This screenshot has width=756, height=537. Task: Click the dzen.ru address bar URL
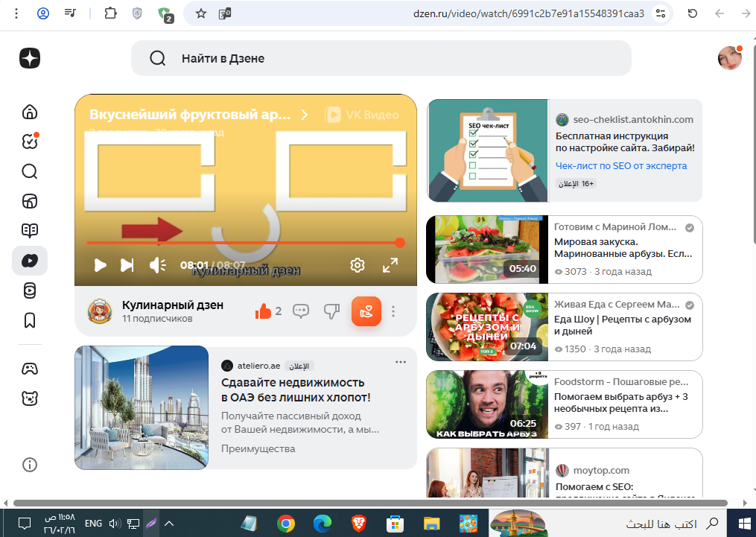point(528,13)
